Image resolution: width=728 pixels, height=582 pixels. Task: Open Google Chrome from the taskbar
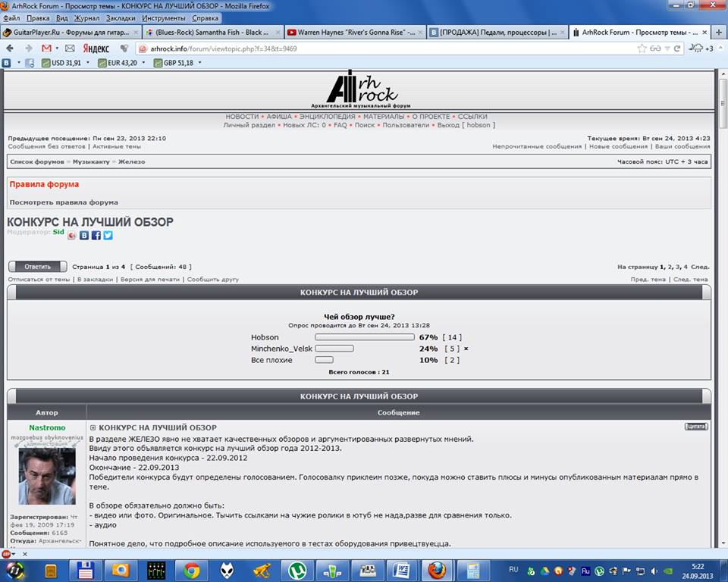pyautogui.click(x=191, y=570)
